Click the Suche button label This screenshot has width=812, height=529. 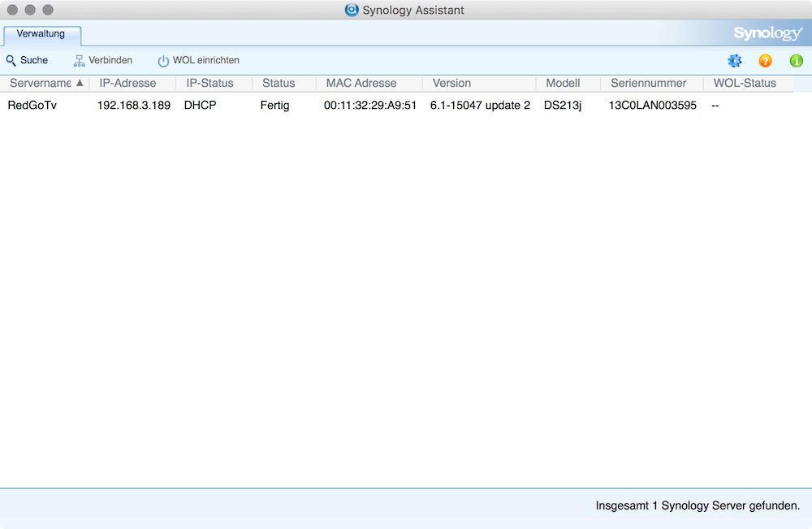tap(34, 60)
